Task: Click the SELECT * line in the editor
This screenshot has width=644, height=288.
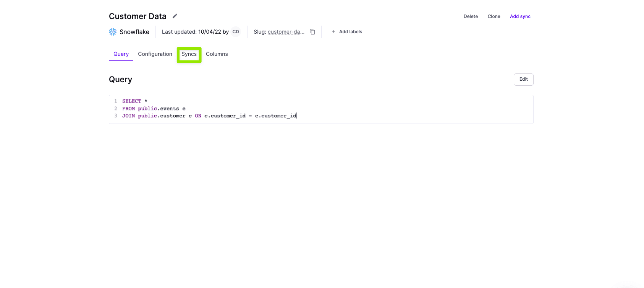Action: (x=135, y=101)
